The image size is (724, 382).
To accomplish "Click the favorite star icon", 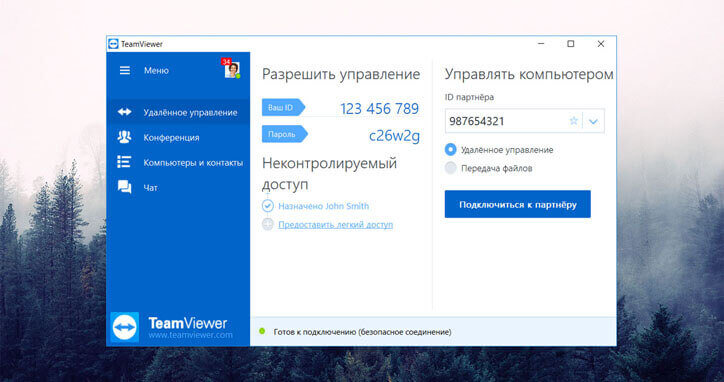I will click(573, 121).
